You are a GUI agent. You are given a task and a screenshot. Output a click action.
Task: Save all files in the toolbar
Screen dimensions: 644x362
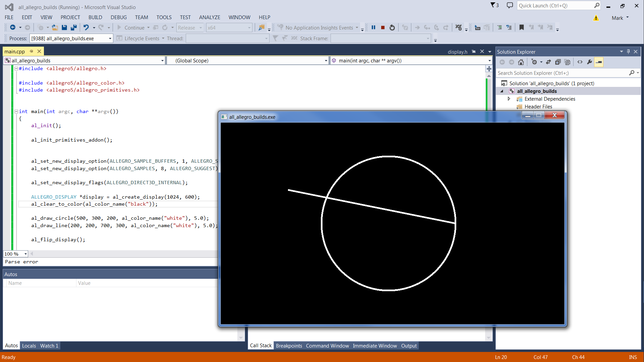coord(74,28)
